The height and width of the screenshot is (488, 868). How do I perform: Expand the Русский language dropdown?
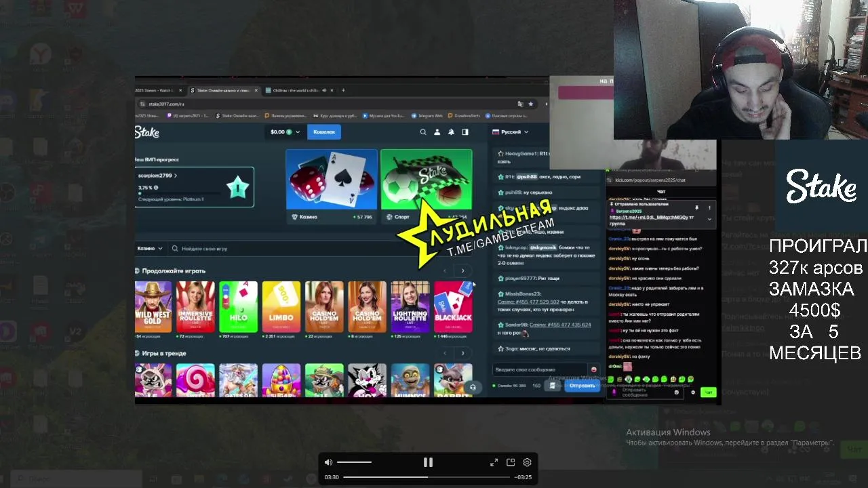[511, 131]
